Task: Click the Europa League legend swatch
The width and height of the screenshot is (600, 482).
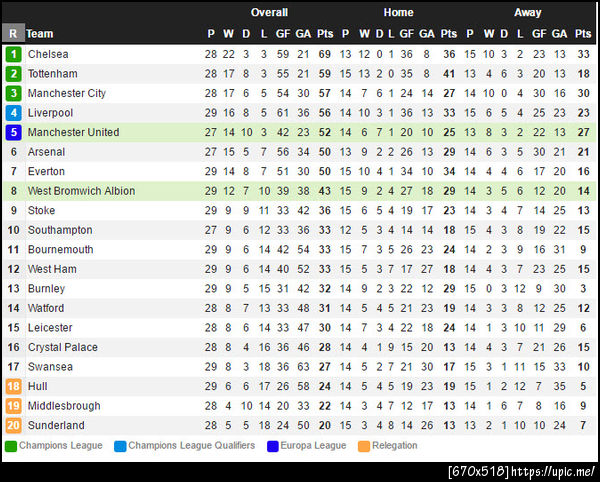Action: tap(273, 446)
